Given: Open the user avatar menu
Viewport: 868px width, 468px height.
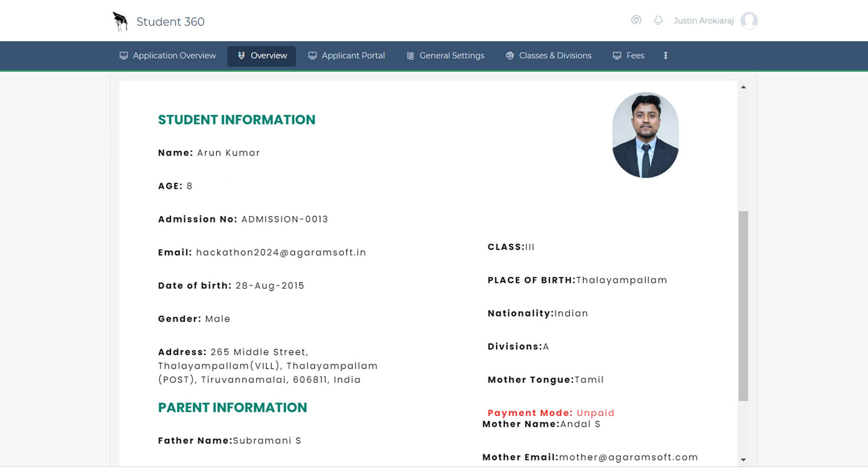Looking at the screenshot, I should click(x=749, y=20).
